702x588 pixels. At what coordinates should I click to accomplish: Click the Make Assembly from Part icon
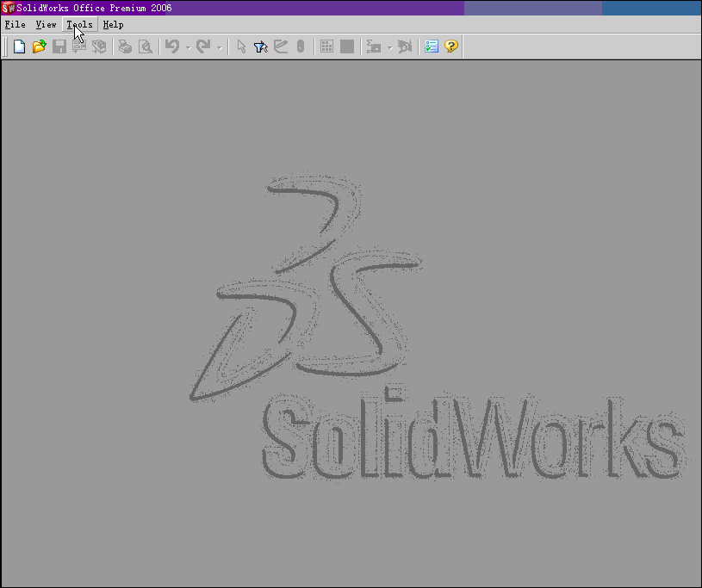99,46
